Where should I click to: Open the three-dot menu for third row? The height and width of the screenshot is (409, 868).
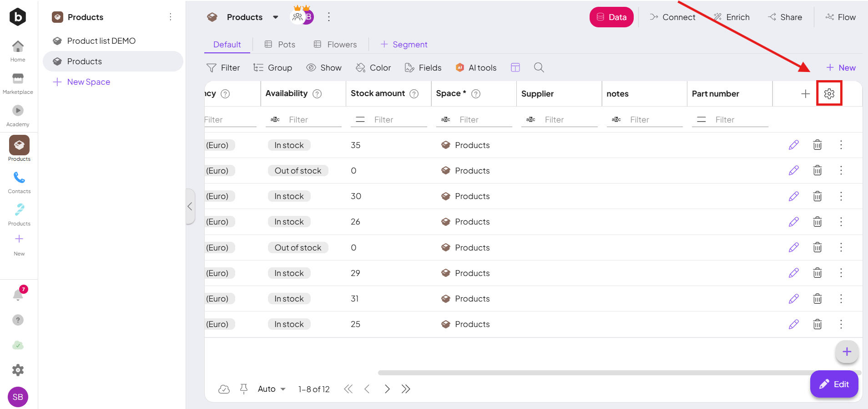[x=841, y=196]
